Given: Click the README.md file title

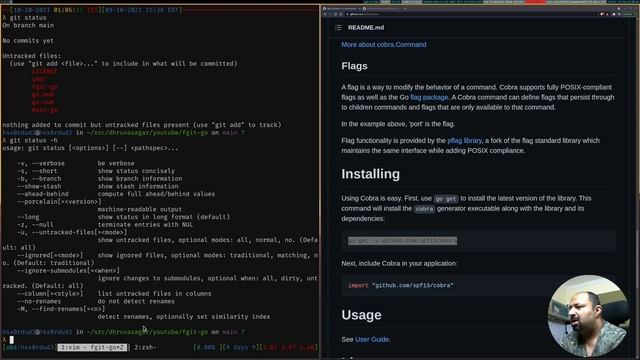Looking at the screenshot, I should tap(366, 28).
